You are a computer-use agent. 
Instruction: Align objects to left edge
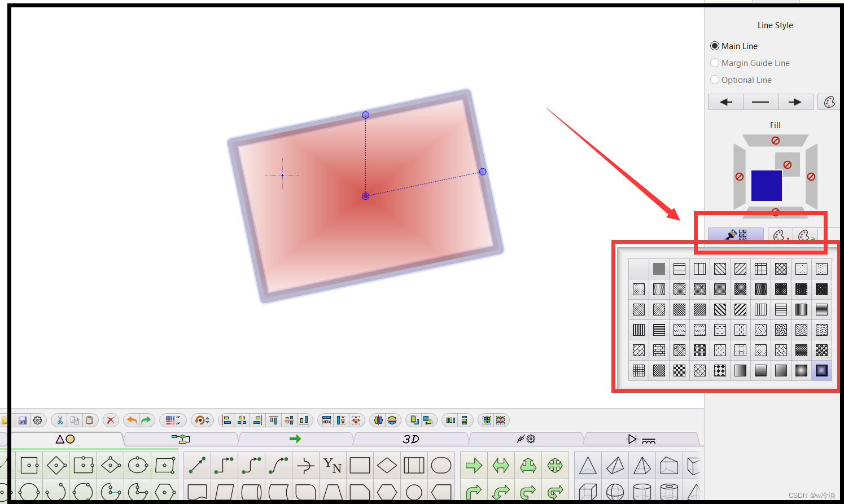click(227, 420)
